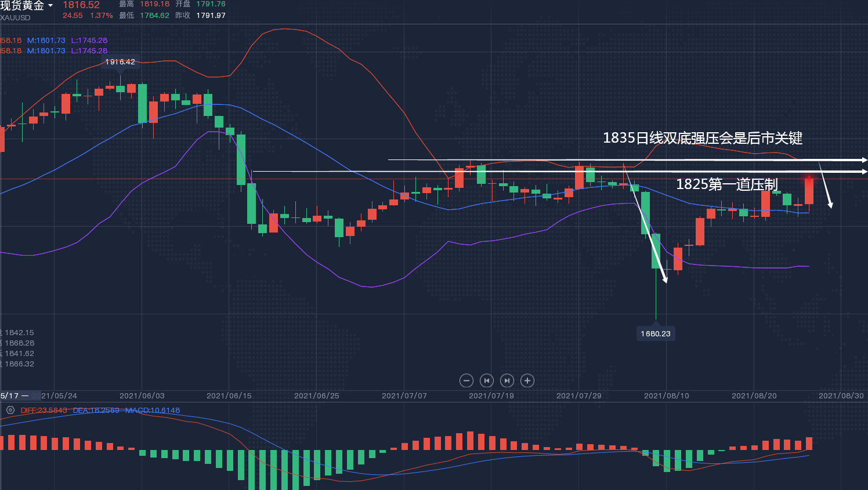
Task: Click the MACD:10.6148 indicator label
Action: [x=153, y=410]
